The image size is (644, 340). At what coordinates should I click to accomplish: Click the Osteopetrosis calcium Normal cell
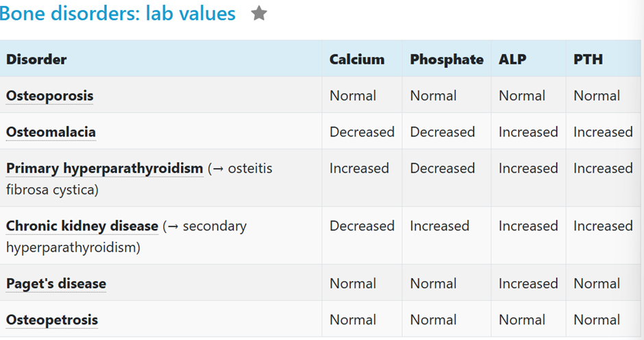tap(353, 320)
